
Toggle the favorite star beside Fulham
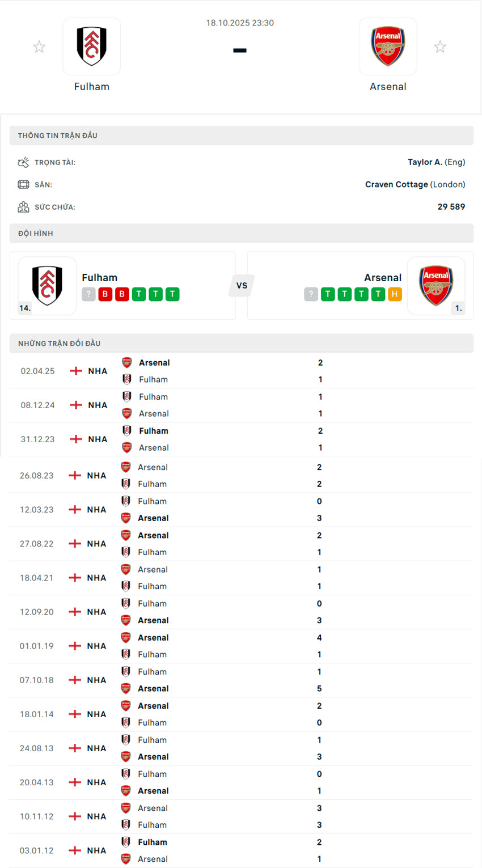pyautogui.click(x=39, y=46)
